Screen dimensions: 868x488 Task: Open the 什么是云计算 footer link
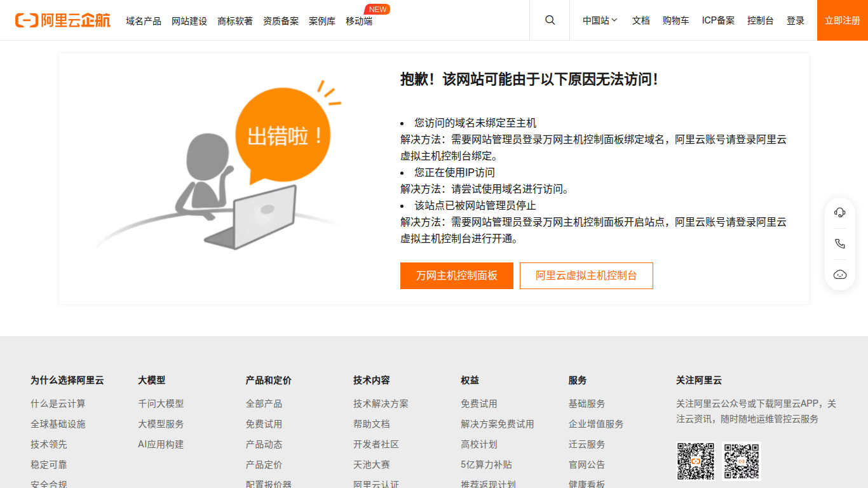click(58, 403)
